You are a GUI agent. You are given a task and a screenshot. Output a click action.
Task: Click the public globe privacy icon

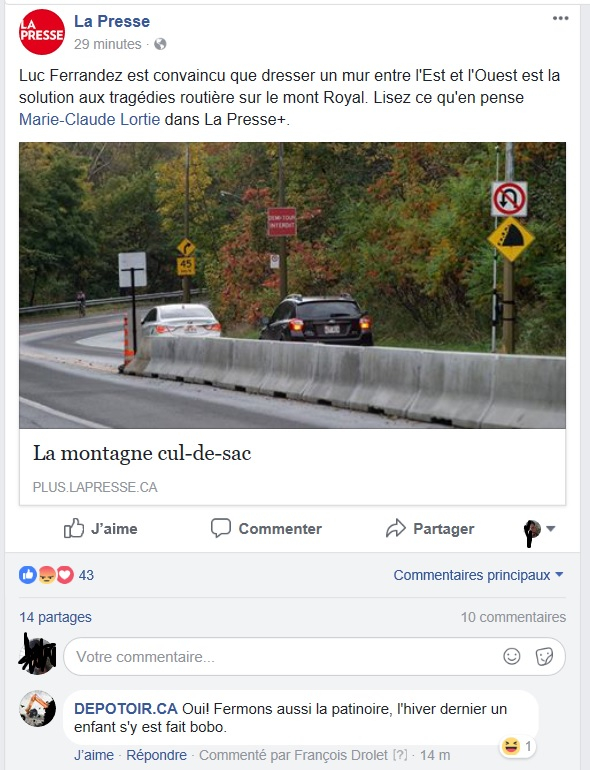[x=160, y=44]
